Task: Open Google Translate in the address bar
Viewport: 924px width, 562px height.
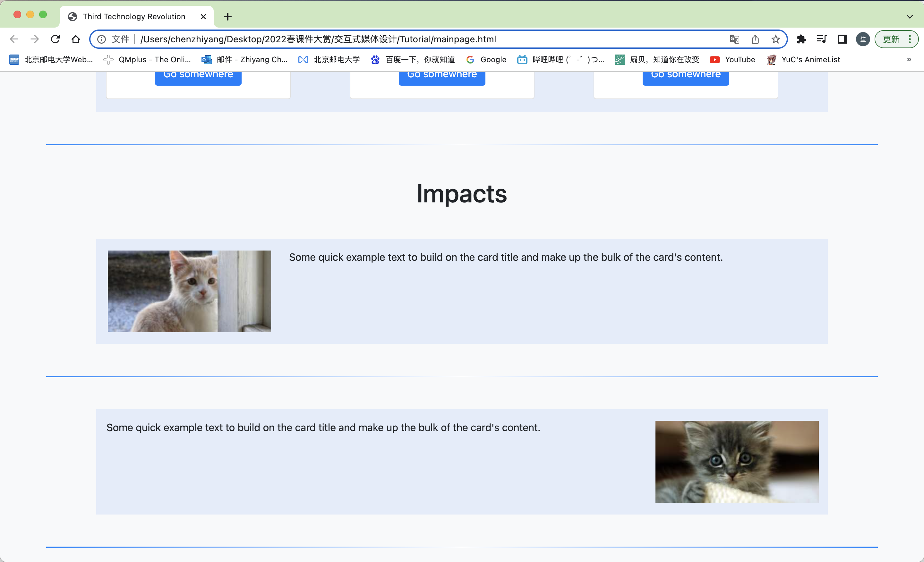Action: [x=734, y=39]
